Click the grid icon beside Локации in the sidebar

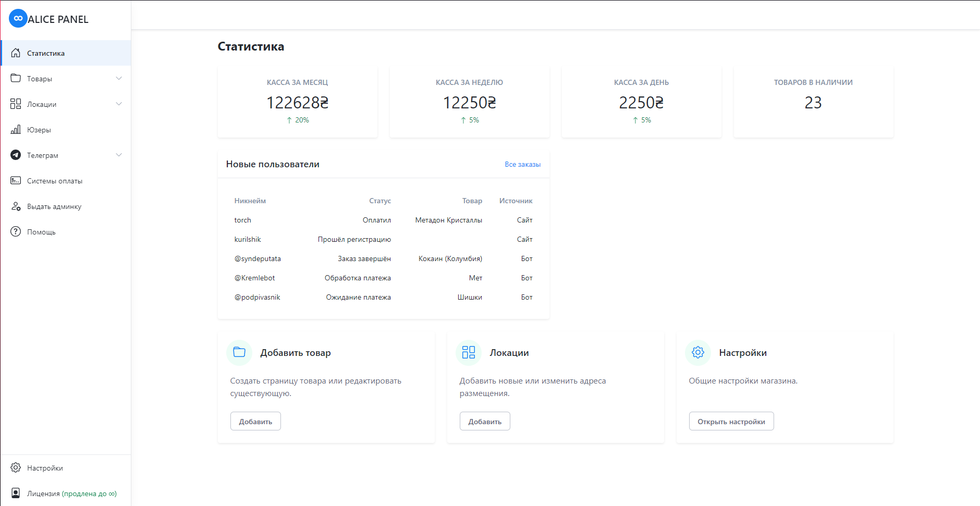(x=16, y=104)
